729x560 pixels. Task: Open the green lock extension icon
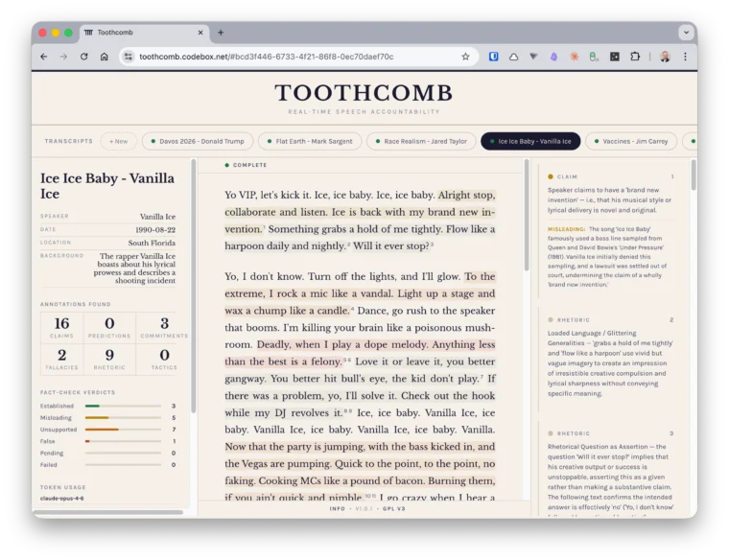pyautogui.click(x=594, y=57)
